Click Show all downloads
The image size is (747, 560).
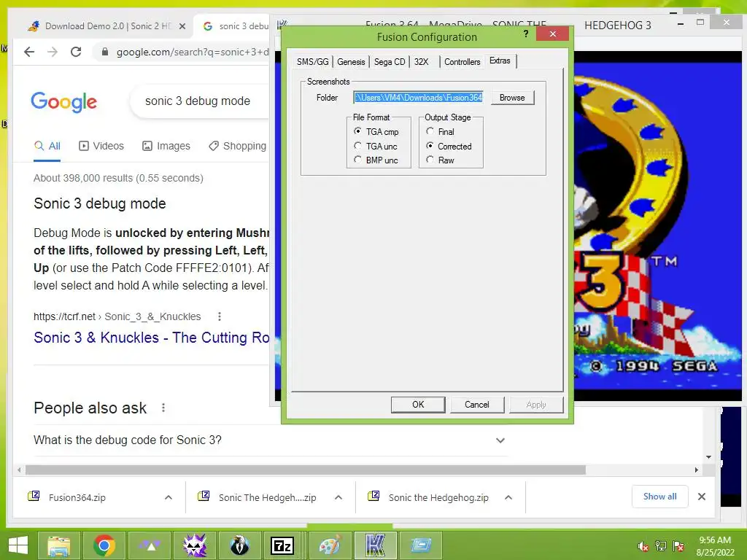pos(659,497)
